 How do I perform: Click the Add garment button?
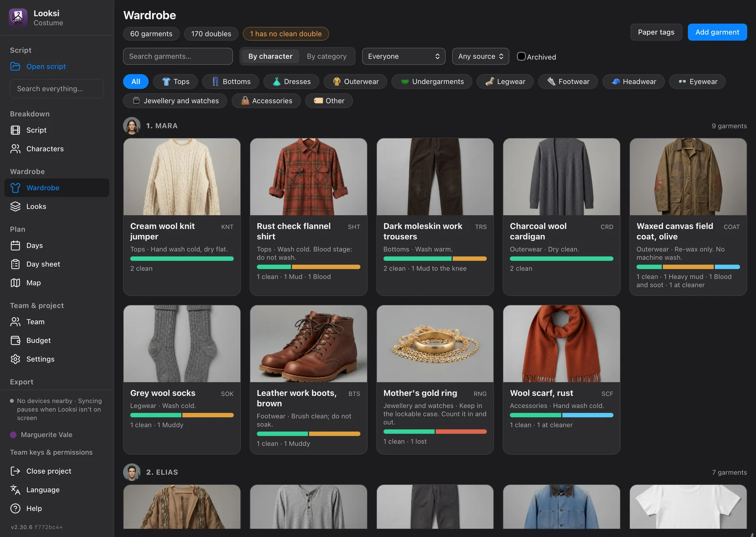(x=717, y=32)
